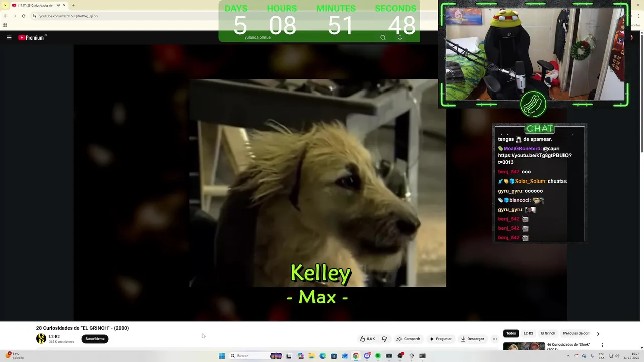Click the video title 28 Curiosidades de EL GRINCH

[x=83, y=328]
